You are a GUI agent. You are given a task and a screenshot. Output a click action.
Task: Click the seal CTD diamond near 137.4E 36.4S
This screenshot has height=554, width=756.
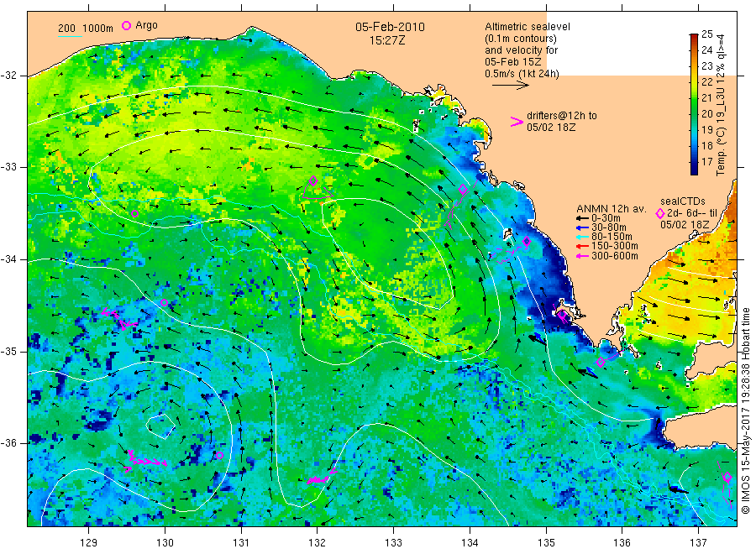click(x=727, y=477)
